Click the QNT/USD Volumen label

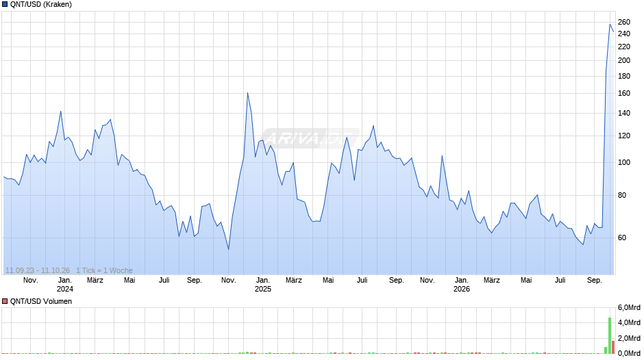tap(40, 301)
